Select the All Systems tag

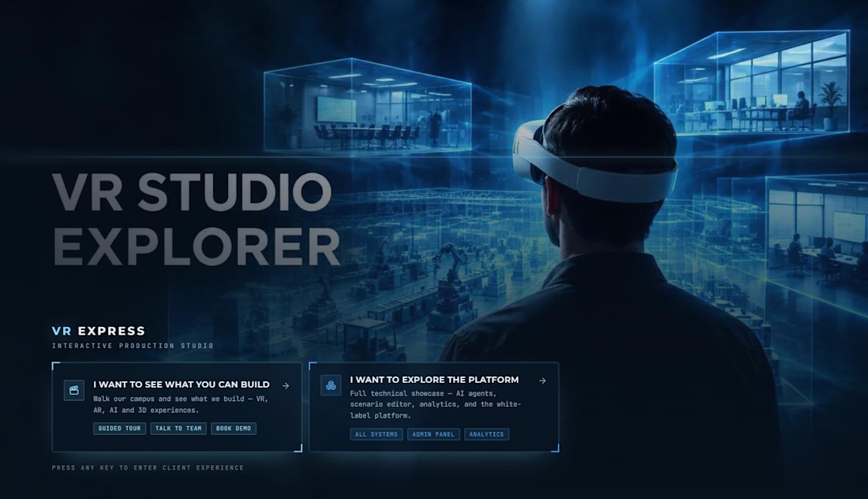376,434
